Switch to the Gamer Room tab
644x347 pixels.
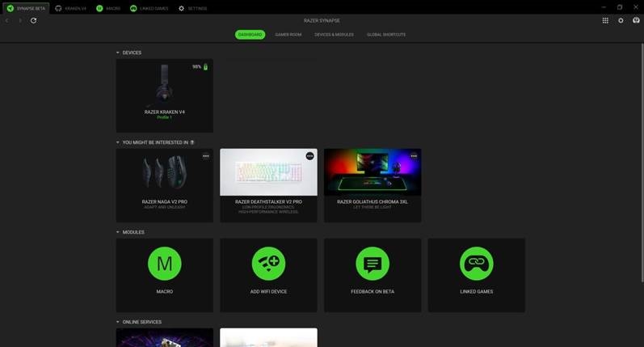click(x=288, y=35)
